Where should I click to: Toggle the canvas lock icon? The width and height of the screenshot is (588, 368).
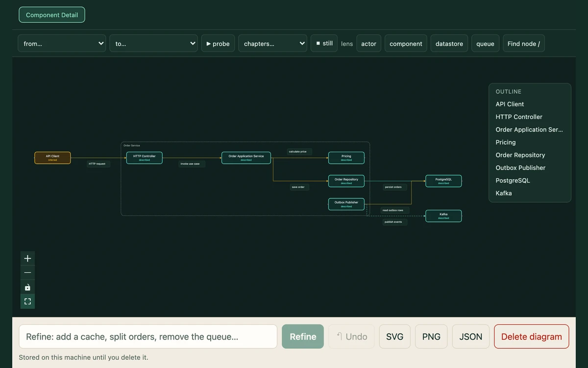coord(27,287)
